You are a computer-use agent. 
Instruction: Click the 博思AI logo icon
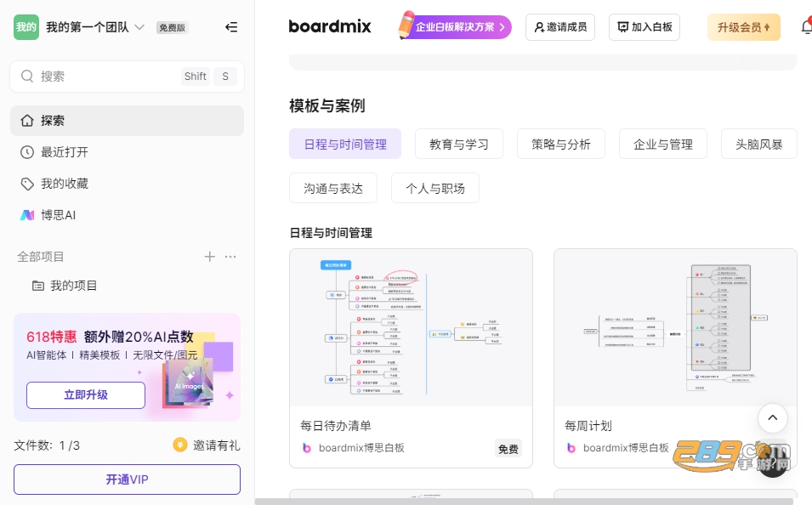point(27,215)
